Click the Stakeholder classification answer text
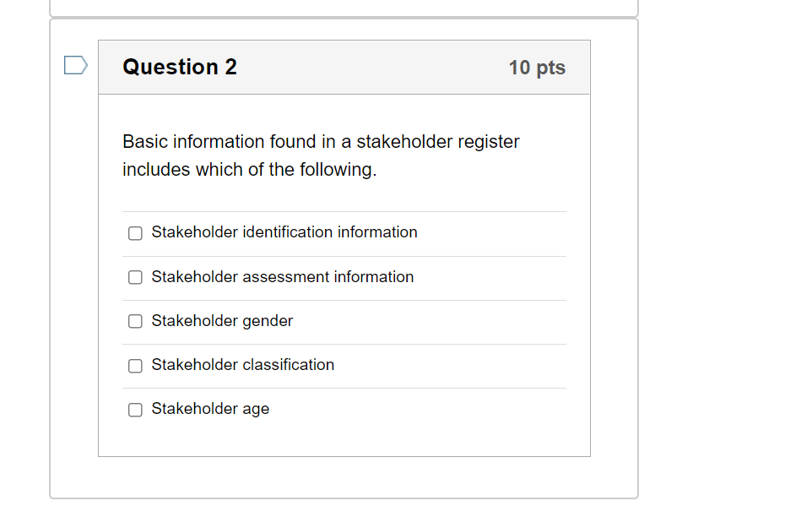This screenshot has height=528, width=812. coord(243,365)
